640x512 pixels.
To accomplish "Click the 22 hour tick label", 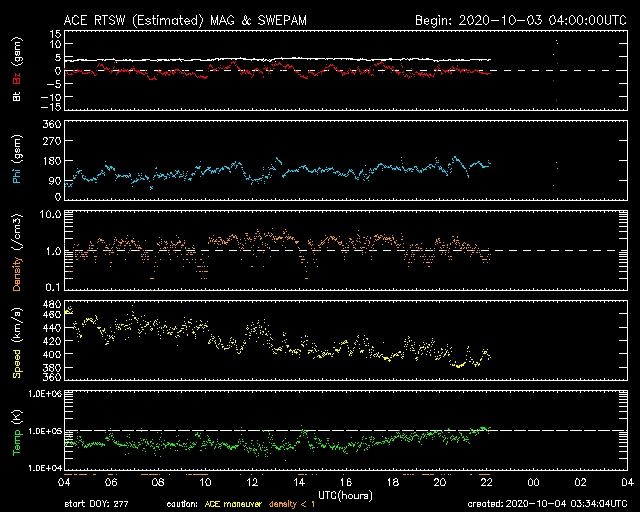I will click(x=487, y=483).
